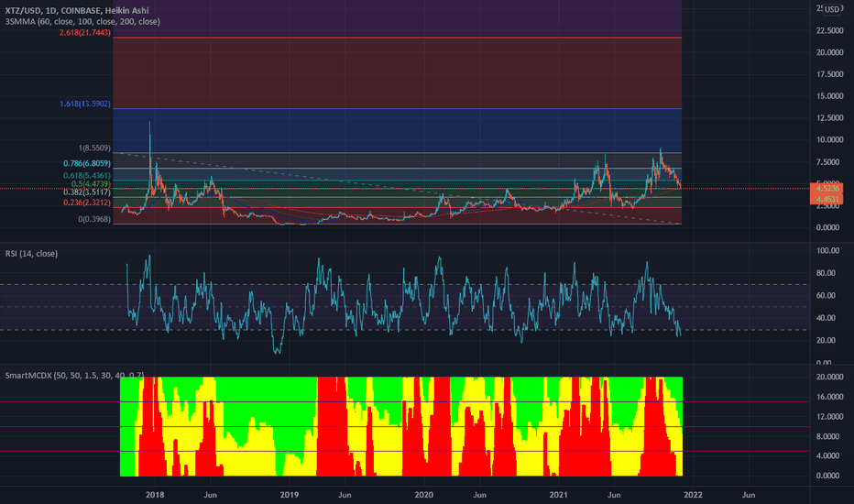Click the 0.382(3.5117) Fibonacci label
This screenshot has width=854, height=504.
87,192
